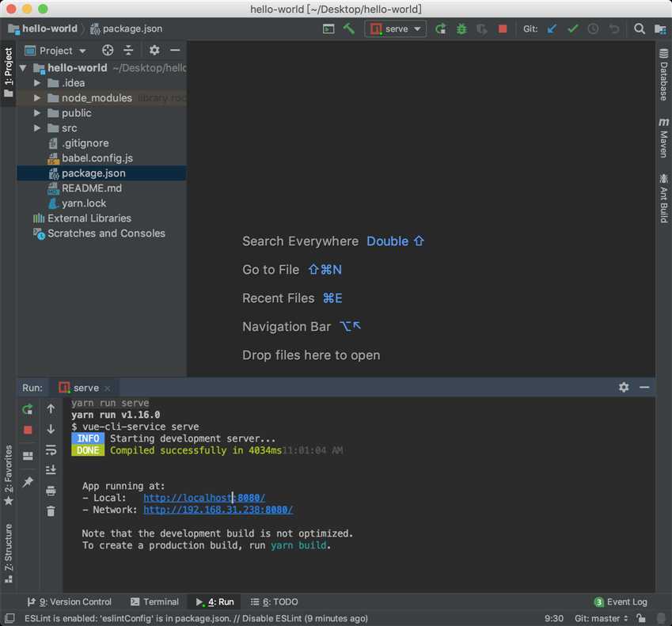Image resolution: width=672 pixels, height=626 pixels.
Task: Restore layout icon in Run panel
Action: 28,456
